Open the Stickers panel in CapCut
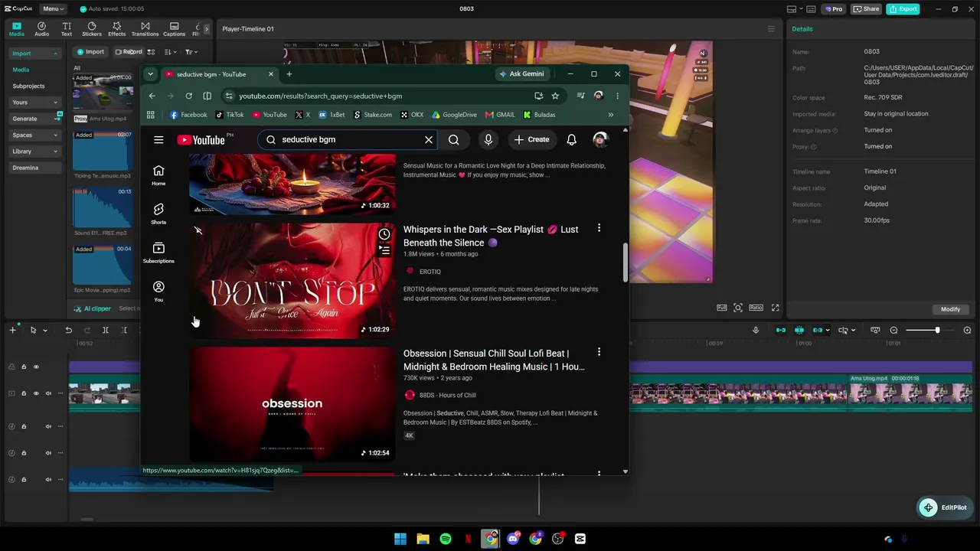 coord(92,29)
